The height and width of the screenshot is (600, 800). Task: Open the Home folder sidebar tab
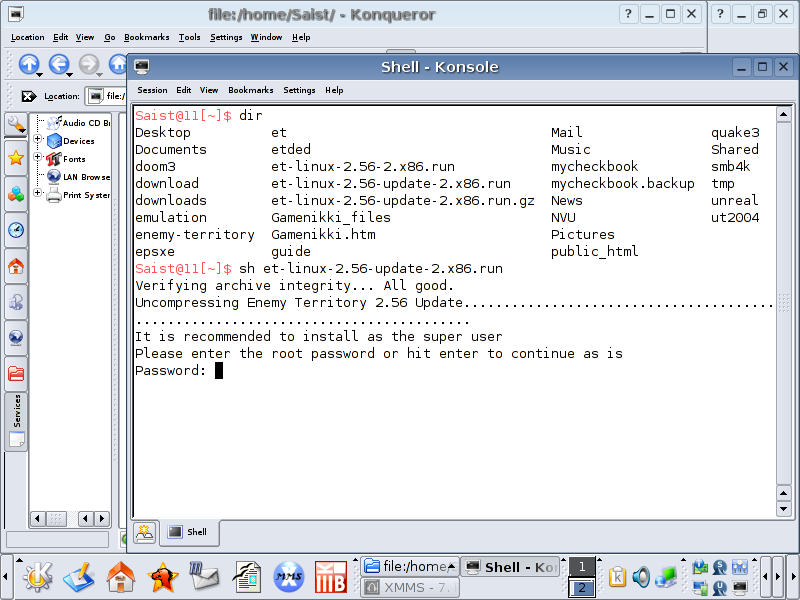click(x=15, y=267)
